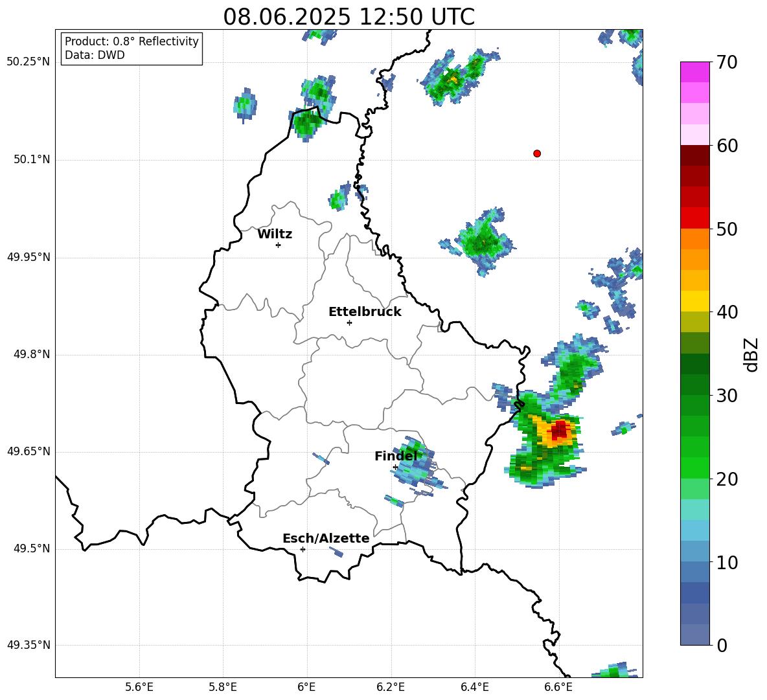The height and width of the screenshot is (700, 767).
Task: Click the dark red storm core
Action: [x=559, y=431]
